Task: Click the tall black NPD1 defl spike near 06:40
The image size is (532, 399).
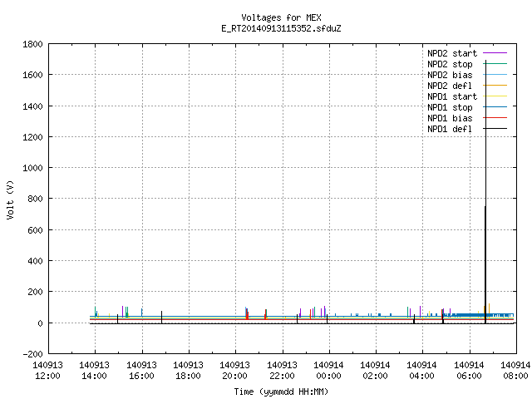Action: [485, 192]
